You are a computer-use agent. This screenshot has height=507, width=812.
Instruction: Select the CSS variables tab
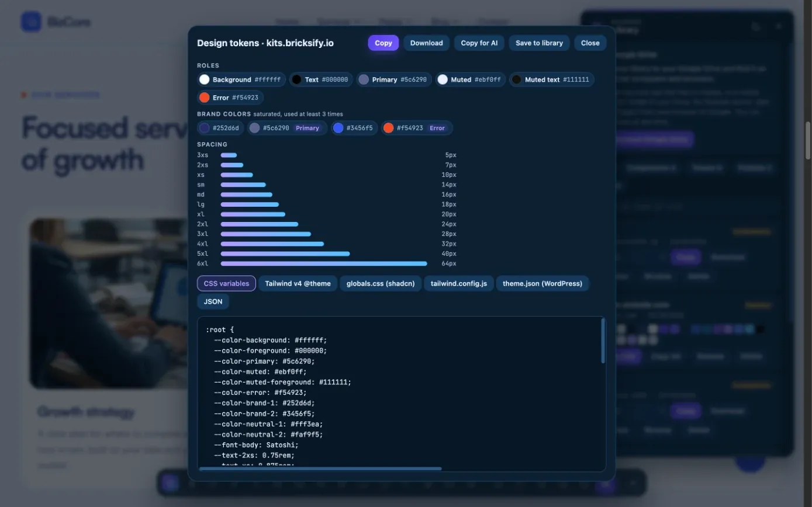(226, 283)
